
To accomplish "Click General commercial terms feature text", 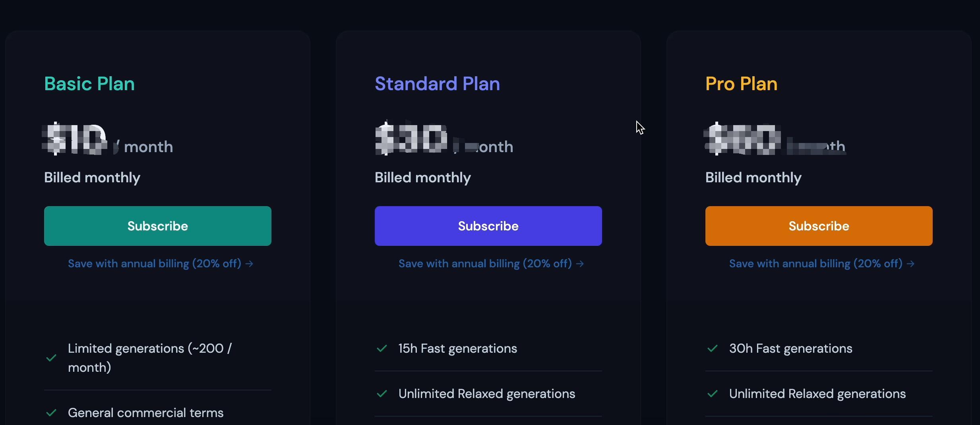I will (x=146, y=413).
